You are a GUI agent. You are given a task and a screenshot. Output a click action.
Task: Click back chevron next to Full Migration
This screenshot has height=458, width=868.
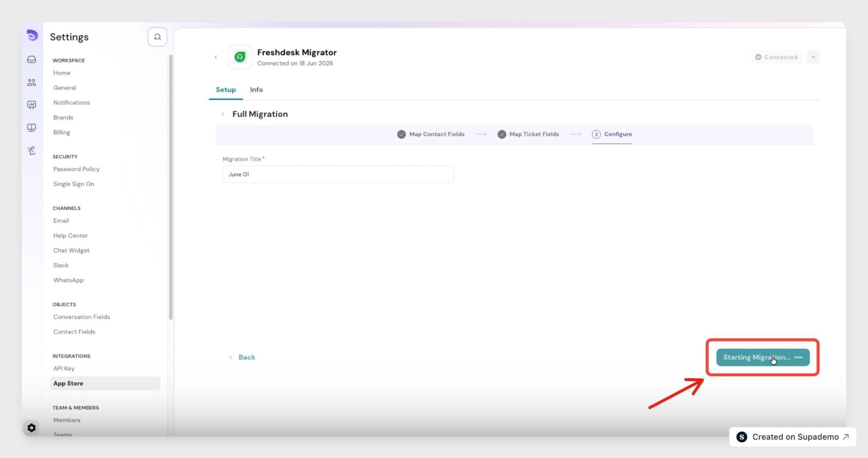223,114
